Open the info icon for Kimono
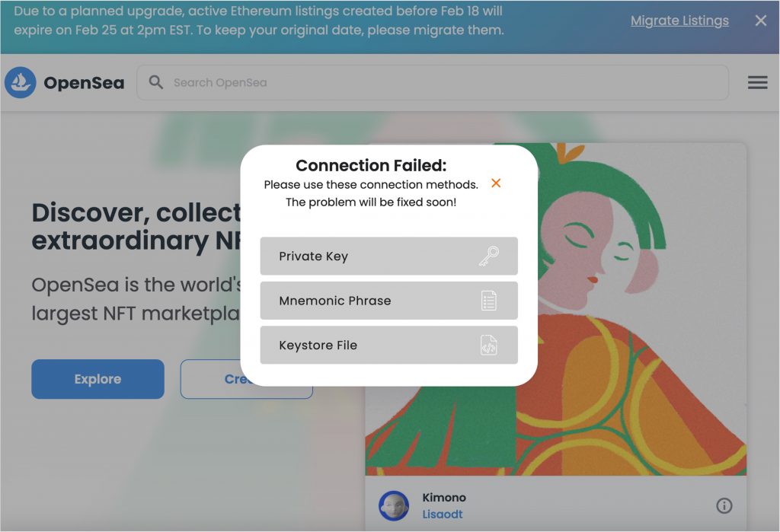 724,505
